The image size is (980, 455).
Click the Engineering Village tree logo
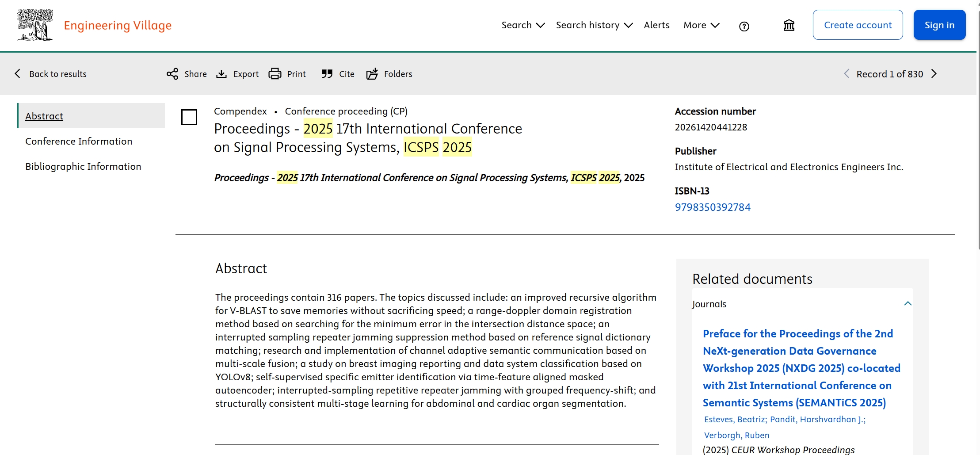[x=35, y=25]
